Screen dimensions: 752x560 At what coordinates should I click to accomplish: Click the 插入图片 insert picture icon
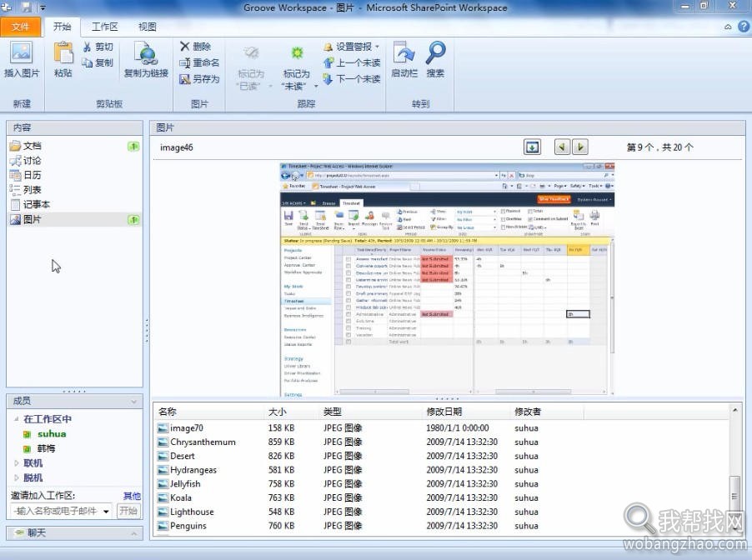tap(21, 52)
